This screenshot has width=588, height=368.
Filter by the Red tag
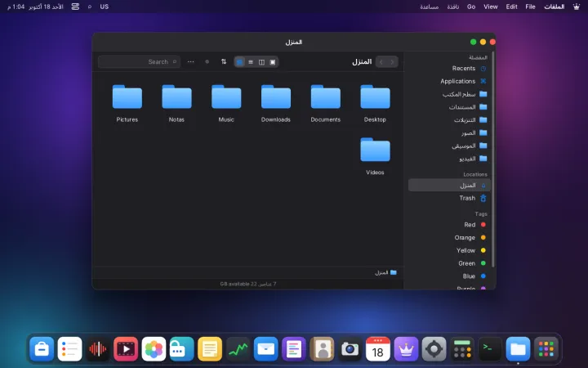(x=450, y=225)
